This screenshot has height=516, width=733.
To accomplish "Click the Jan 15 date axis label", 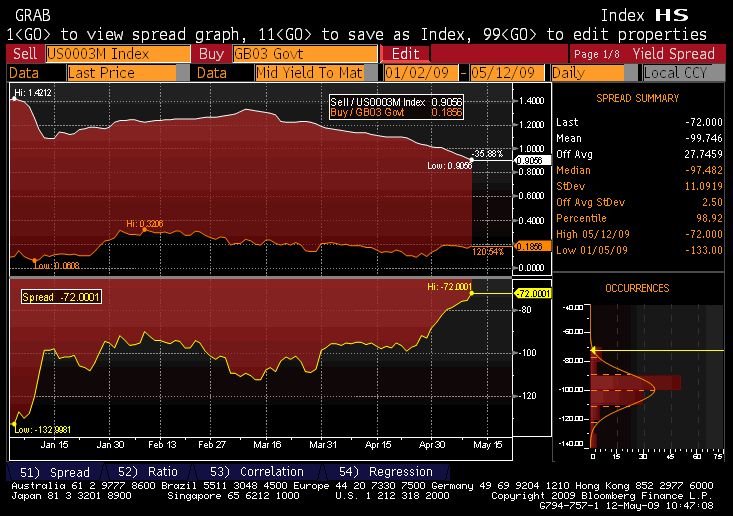I will click(x=54, y=444).
